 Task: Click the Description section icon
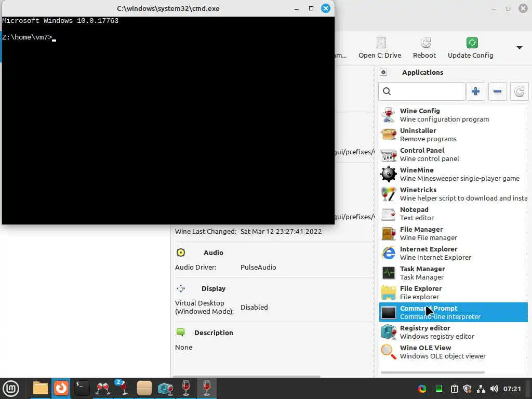[x=180, y=332]
